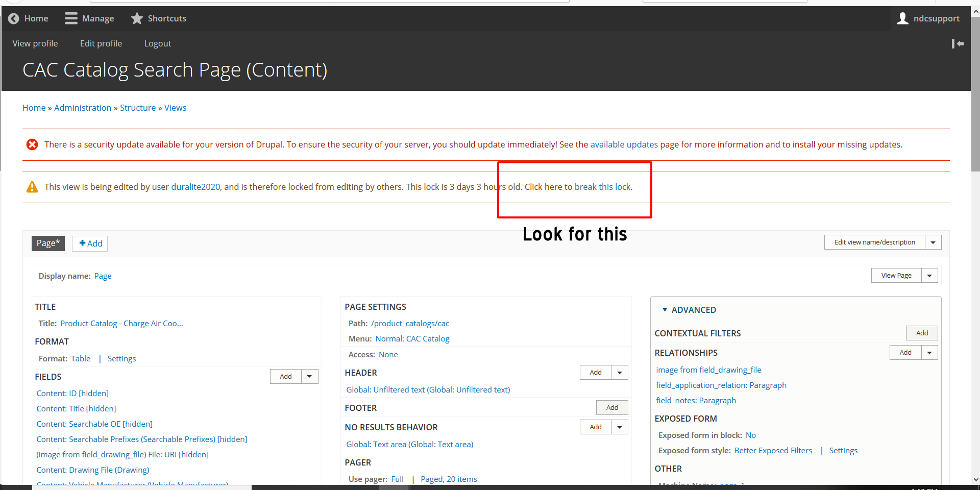This screenshot has height=490, width=980.
Task: Click the break this lock link
Action: point(602,187)
